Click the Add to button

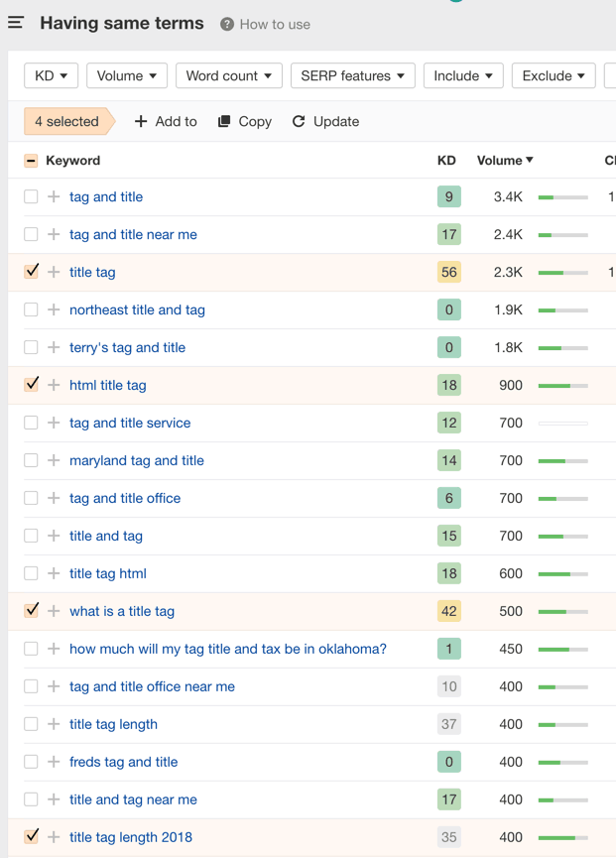pos(166,121)
